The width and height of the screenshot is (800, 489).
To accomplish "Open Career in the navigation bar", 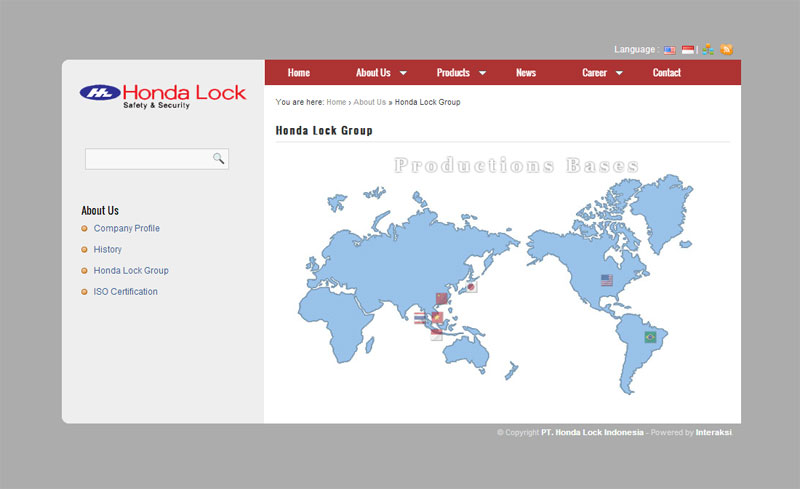I will pos(594,72).
